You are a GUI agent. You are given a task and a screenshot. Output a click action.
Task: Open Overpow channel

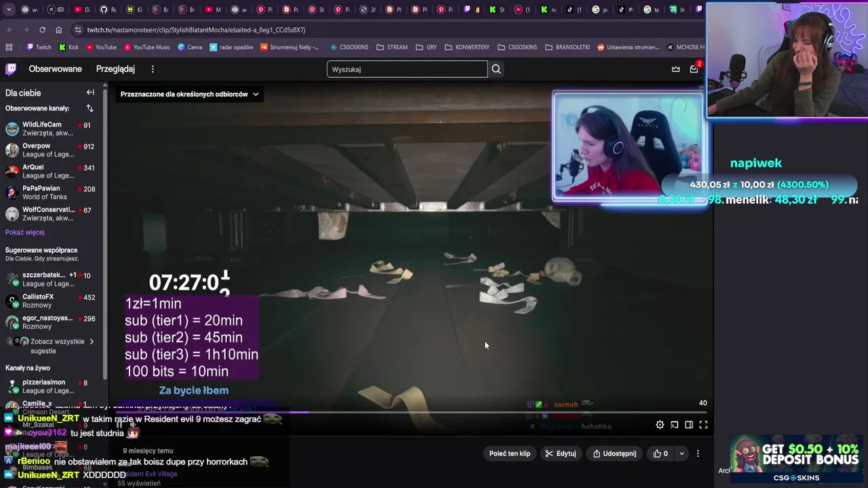(51, 150)
